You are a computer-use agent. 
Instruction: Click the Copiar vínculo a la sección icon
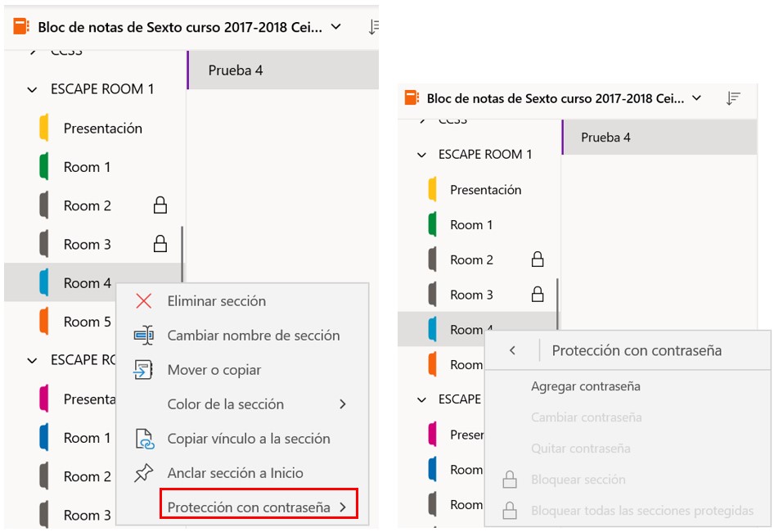(145, 439)
